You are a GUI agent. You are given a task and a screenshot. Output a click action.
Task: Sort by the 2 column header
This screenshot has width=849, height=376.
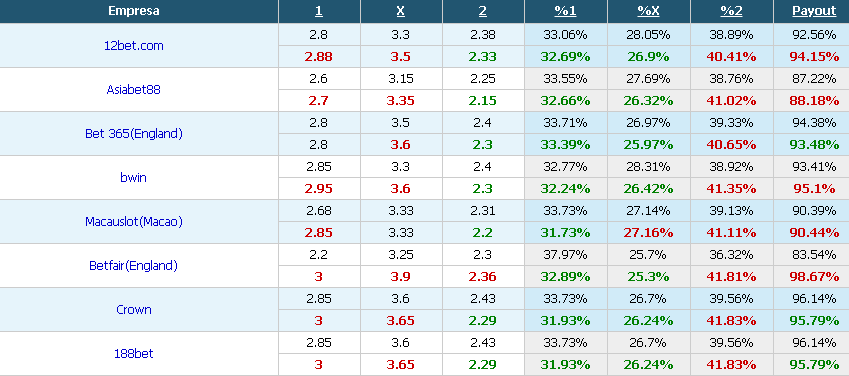pos(483,11)
